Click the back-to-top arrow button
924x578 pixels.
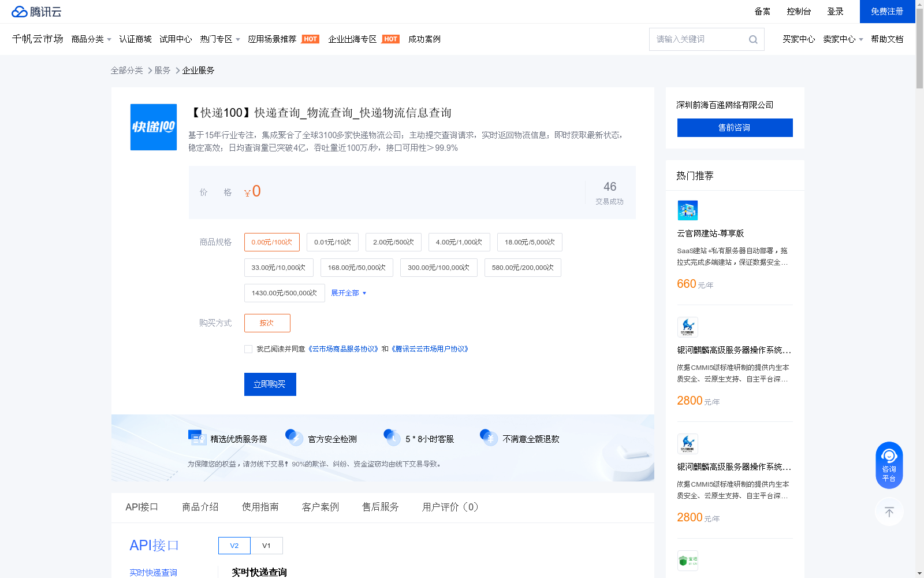[x=889, y=512]
